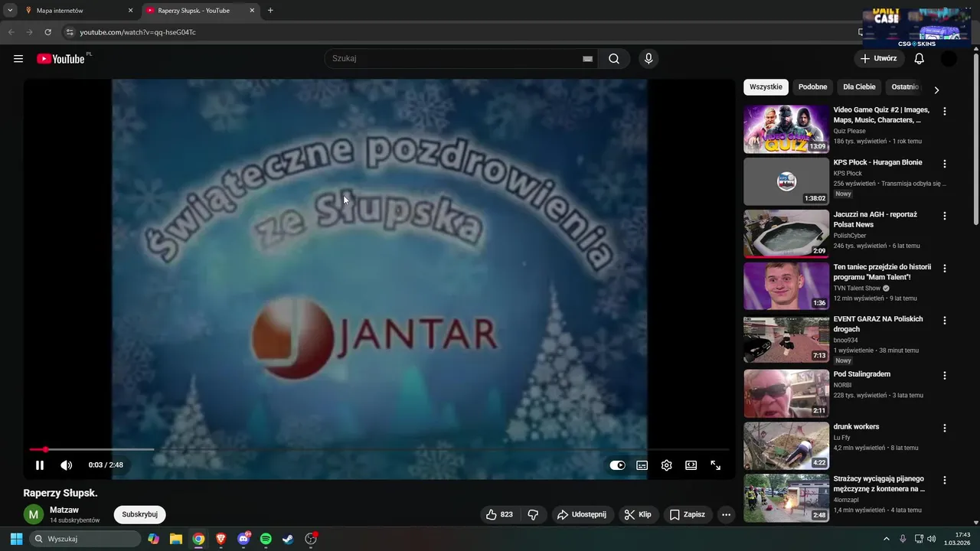Select the Podobne filter chip
This screenshot has height=551, width=980.
pyautogui.click(x=812, y=87)
